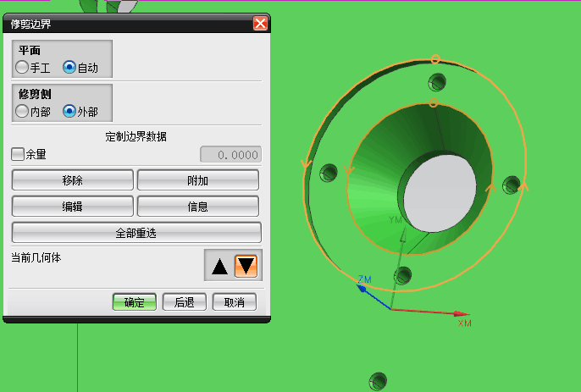Click the outer boundary start point marker
This screenshot has width=581, height=392.
(435, 59)
